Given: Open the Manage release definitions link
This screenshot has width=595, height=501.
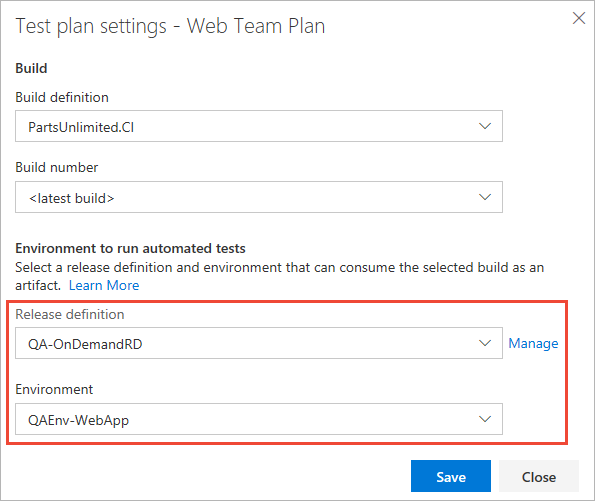Looking at the screenshot, I should pyautogui.click(x=533, y=343).
